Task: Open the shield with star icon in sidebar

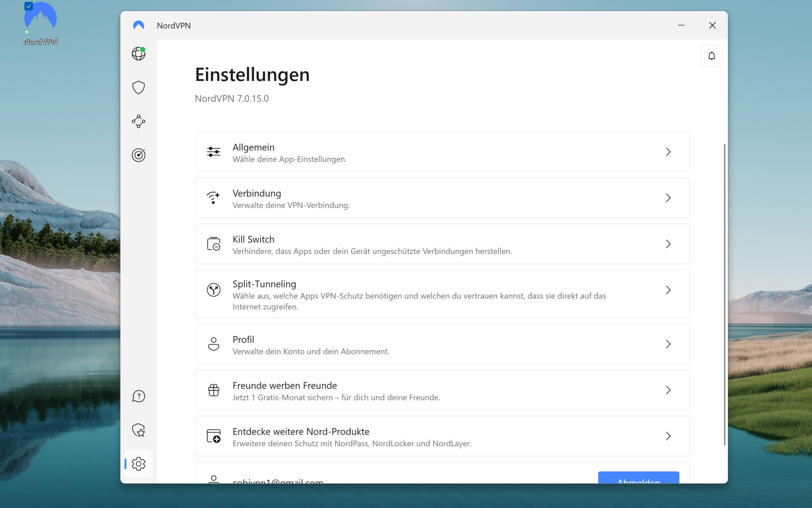Action: pos(138,430)
